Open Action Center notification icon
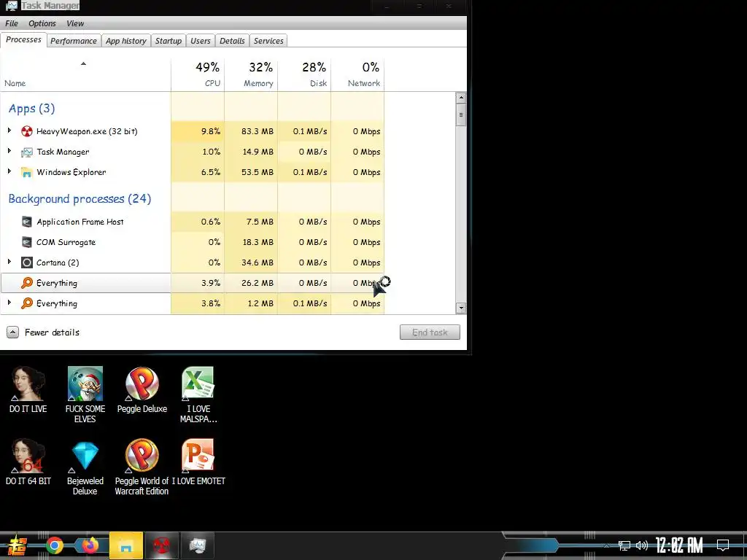 point(723,545)
